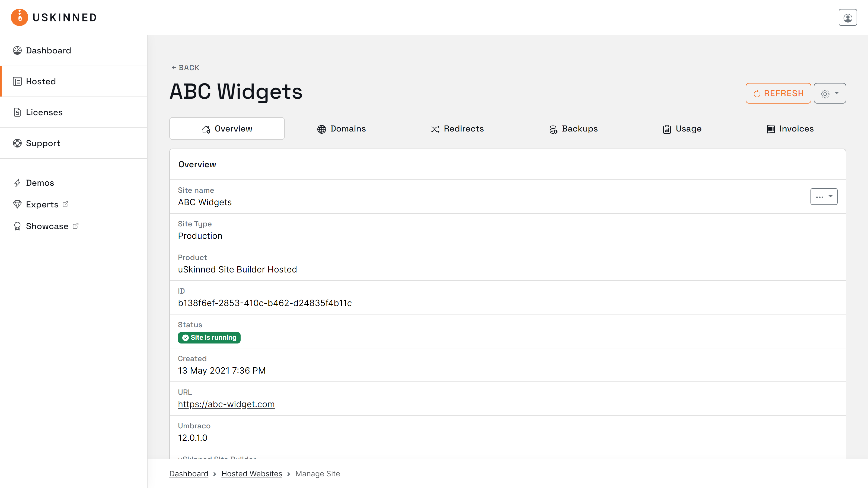Navigate to Hosted Websites breadcrumb
Viewport: 868px width, 488px height.
(x=251, y=473)
